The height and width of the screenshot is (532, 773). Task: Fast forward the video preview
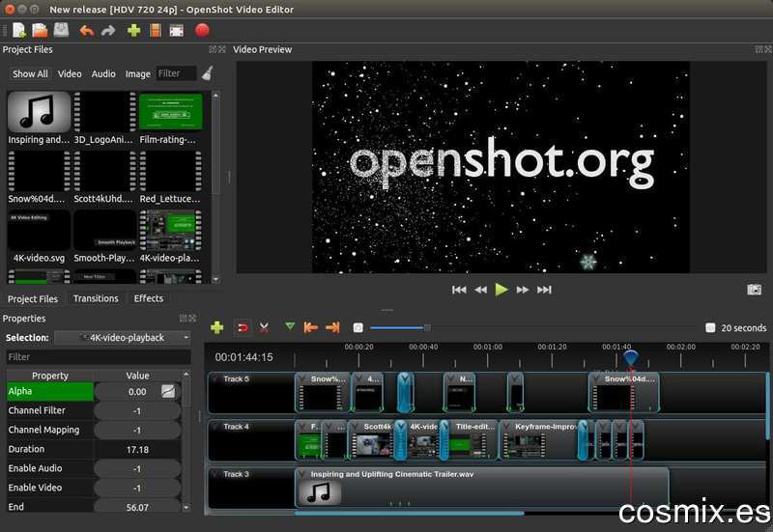(x=523, y=290)
